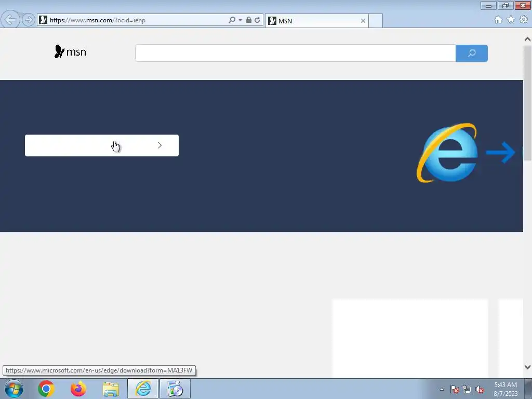Restore down the Internet Explorer window
Viewport: 532px width, 399px height.
pos(506,5)
